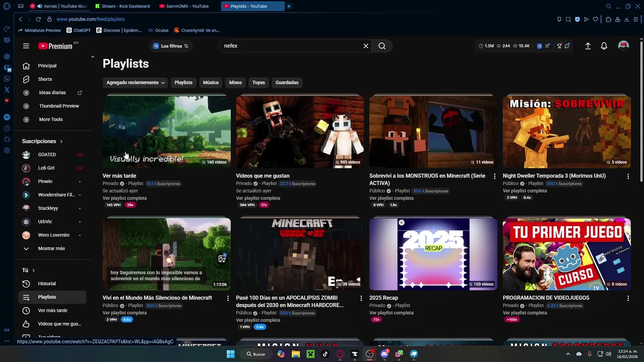Screen dimensions: 644x362
Task: Click the search magnifier button next to nefex
Action: click(382, 46)
